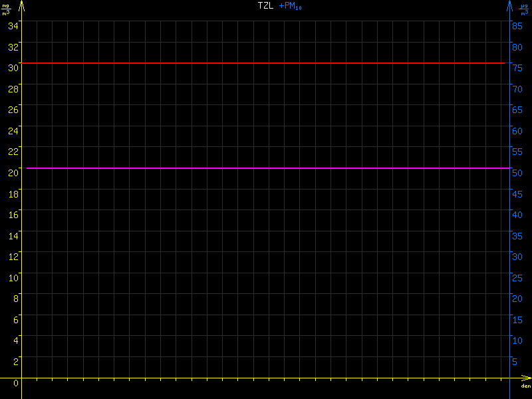532x399 pixels.
Task: Click the TZL title label
Action: click(265, 6)
